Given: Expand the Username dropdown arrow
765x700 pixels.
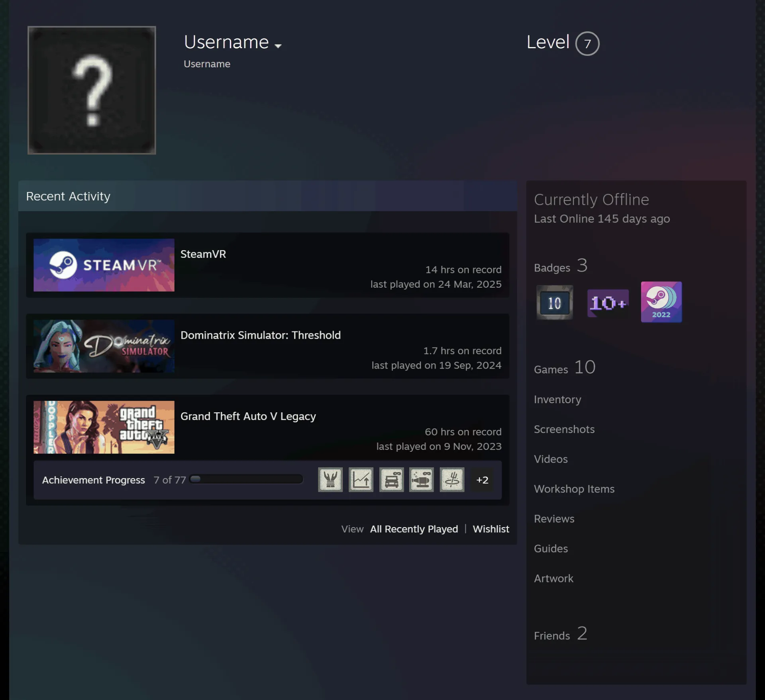Looking at the screenshot, I should tap(278, 46).
